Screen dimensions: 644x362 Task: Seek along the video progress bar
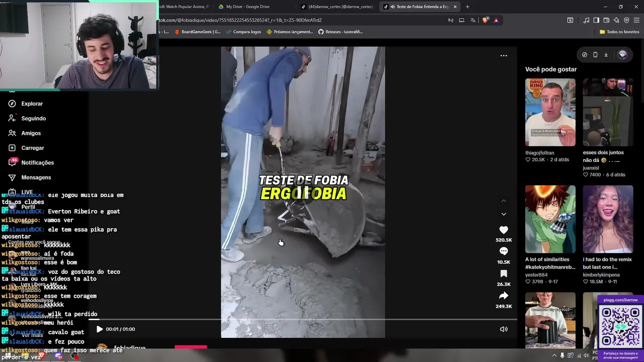303,319
